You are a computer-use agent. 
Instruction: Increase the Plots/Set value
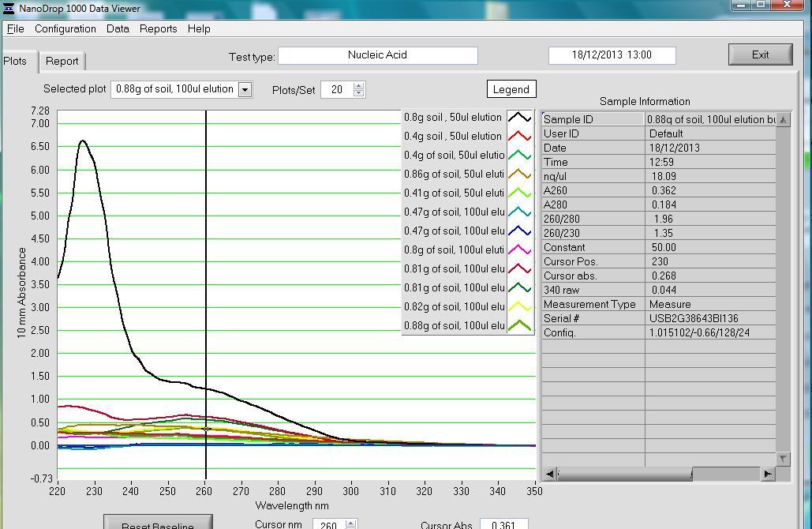click(x=359, y=86)
